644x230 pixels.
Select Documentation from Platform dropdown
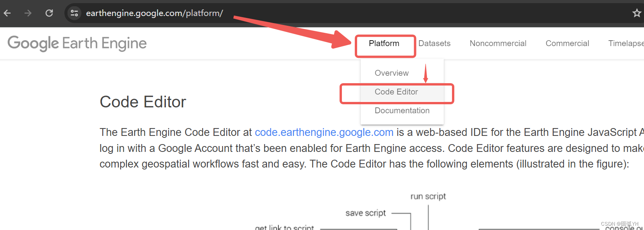point(402,111)
